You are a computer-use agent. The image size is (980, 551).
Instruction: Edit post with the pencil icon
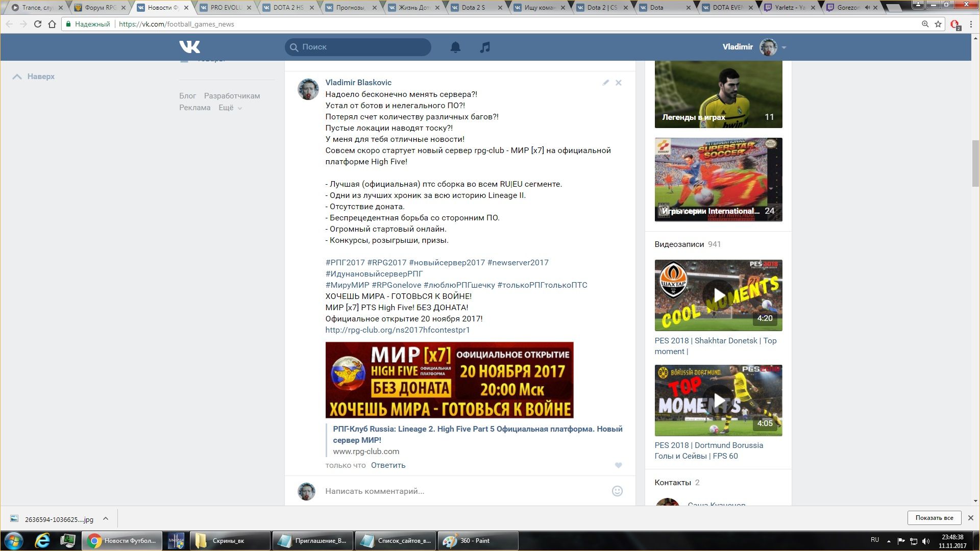605,83
